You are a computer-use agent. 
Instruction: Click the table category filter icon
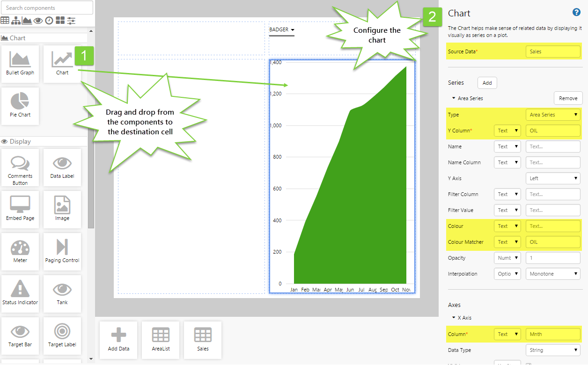click(5, 21)
